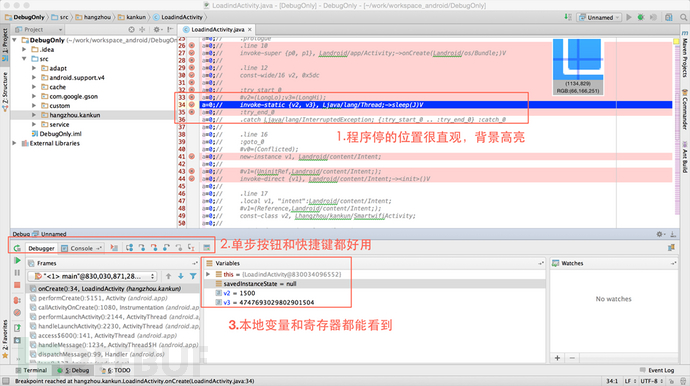Toggle breakpoint on line 34
The image size is (690, 386).
pos(192,105)
